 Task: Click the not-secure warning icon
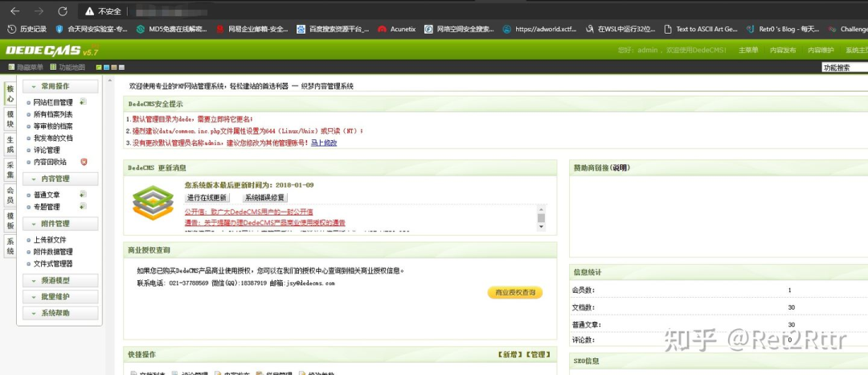pos(89,11)
